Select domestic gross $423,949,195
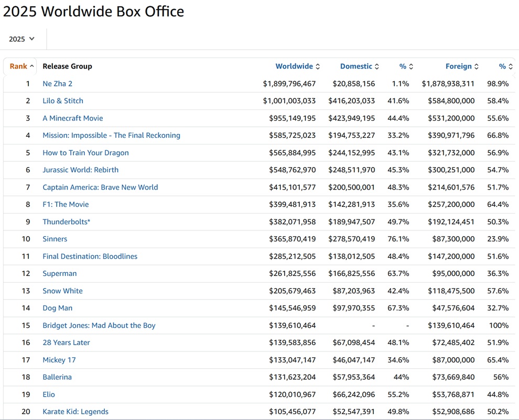This screenshot has width=519, height=420. pyautogui.click(x=352, y=118)
